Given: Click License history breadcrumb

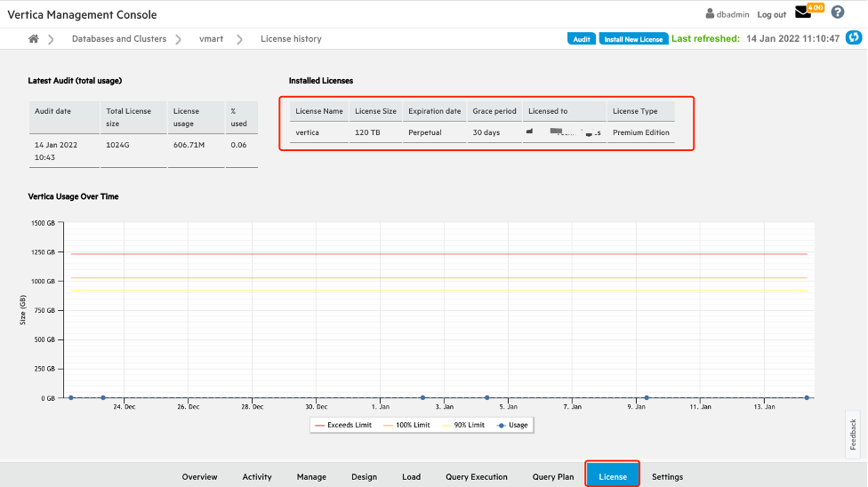Looking at the screenshot, I should (291, 39).
